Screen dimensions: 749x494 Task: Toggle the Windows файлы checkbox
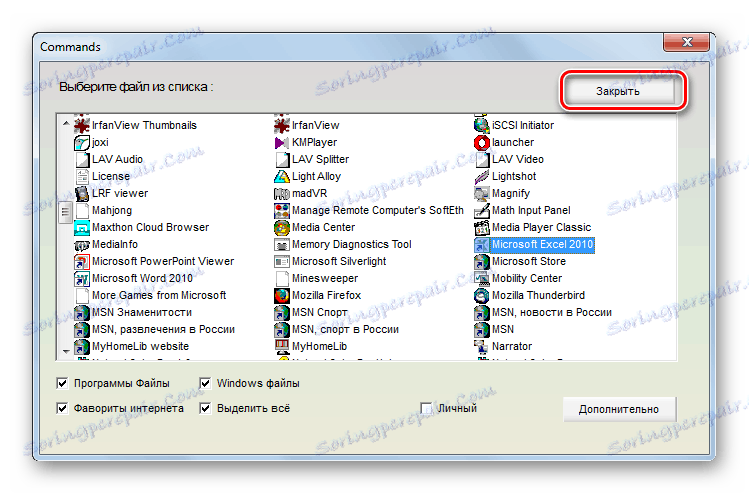[205, 383]
